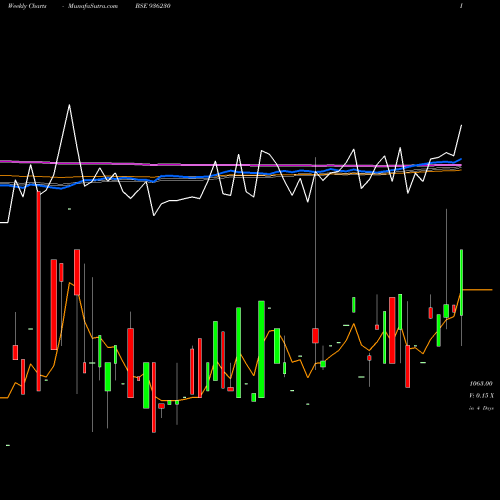Click the 'Weekly Charts' title text
The width and height of the screenshot is (500, 500).
[x=27, y=6]
